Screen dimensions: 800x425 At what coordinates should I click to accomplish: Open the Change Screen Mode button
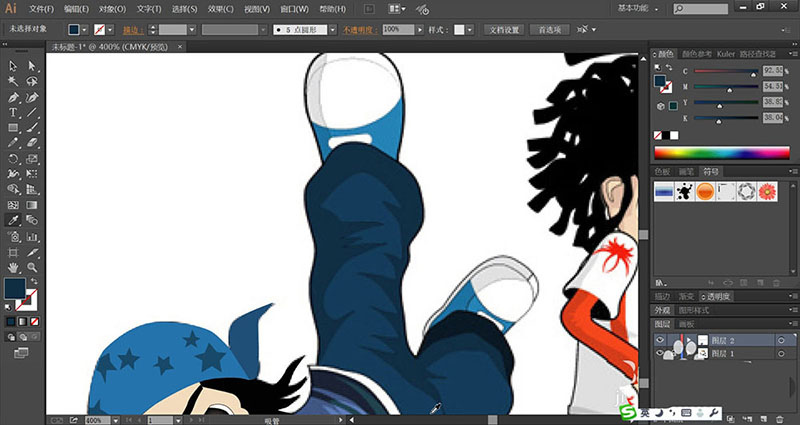[x=21, y=353]
